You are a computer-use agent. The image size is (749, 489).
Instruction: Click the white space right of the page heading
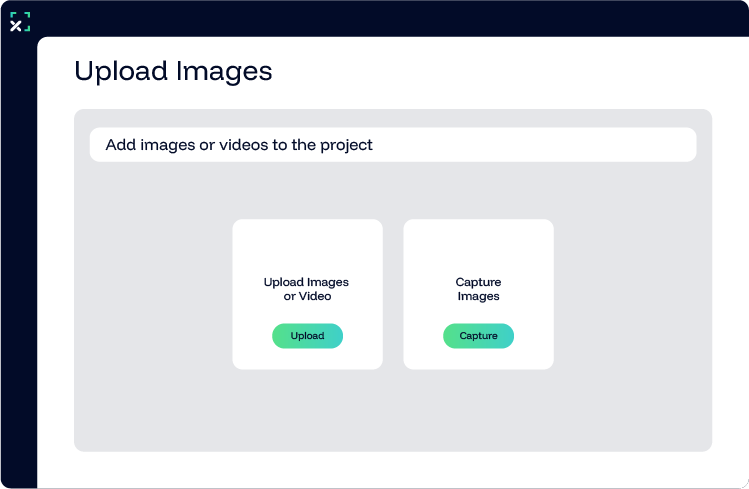tap(500, 72)
